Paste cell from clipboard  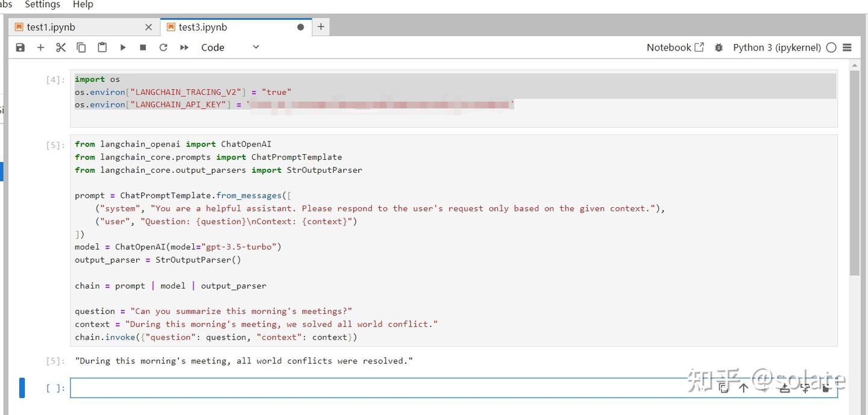102,48
